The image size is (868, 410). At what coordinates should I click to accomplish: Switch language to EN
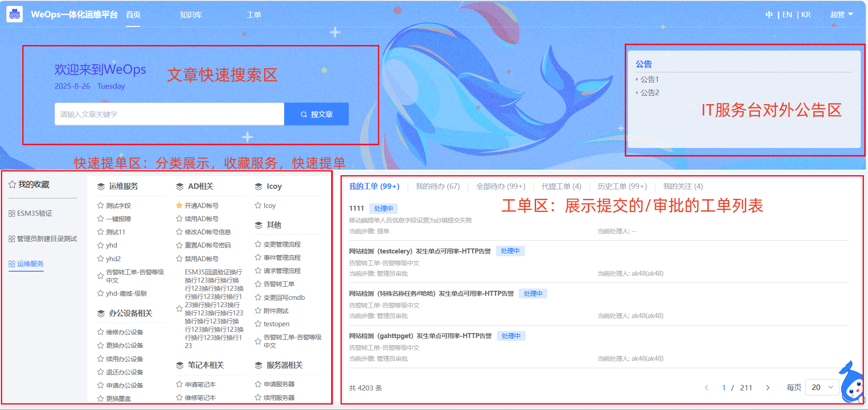pos(787,15)
